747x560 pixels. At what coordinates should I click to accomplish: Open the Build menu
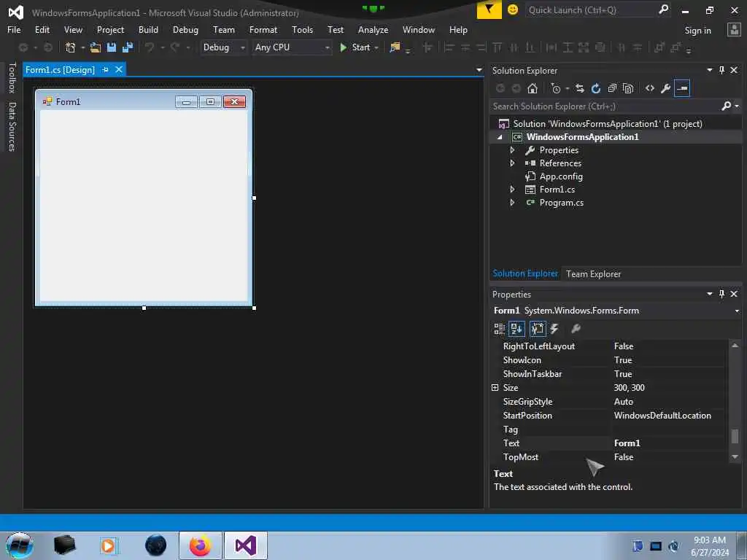(148, 29)
